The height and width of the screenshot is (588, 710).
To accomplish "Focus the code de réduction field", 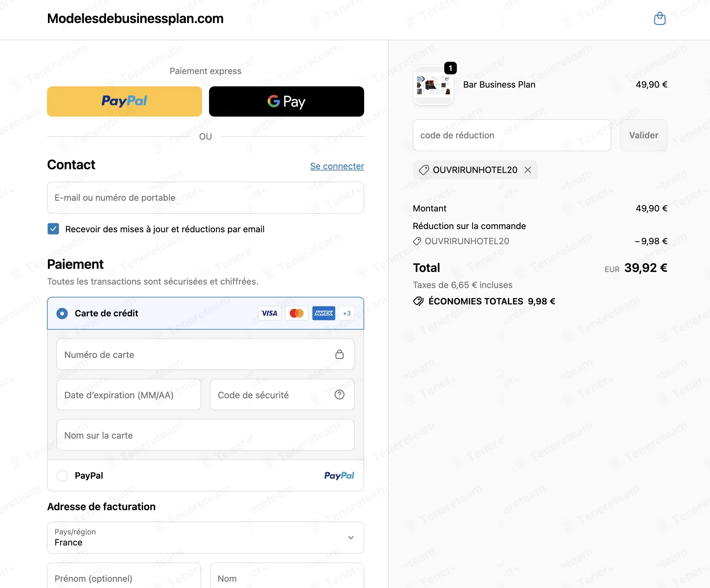I will 512,135.
